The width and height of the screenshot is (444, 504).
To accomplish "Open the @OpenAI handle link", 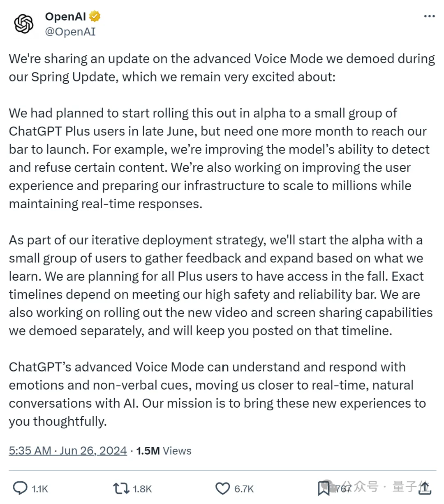I will coord(70,32).
